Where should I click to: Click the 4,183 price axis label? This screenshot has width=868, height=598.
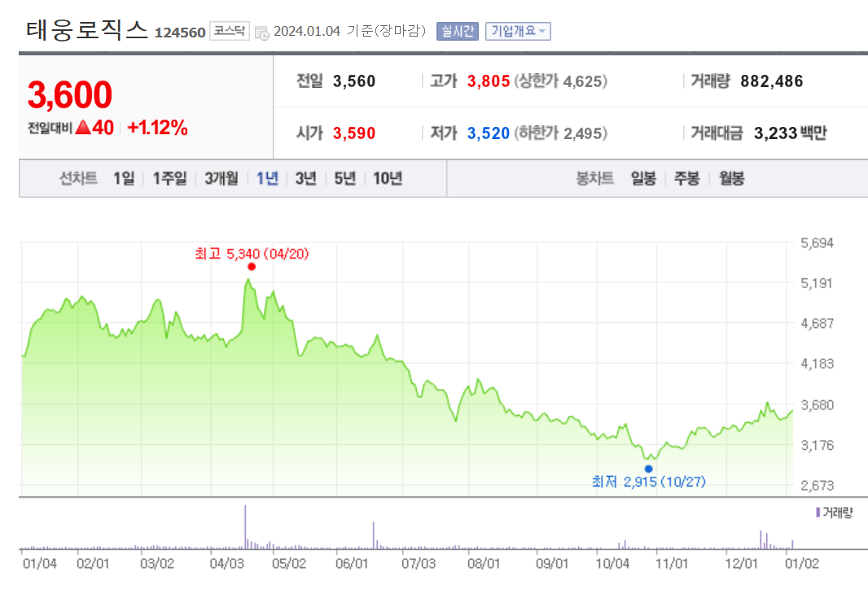click(817, 364)
